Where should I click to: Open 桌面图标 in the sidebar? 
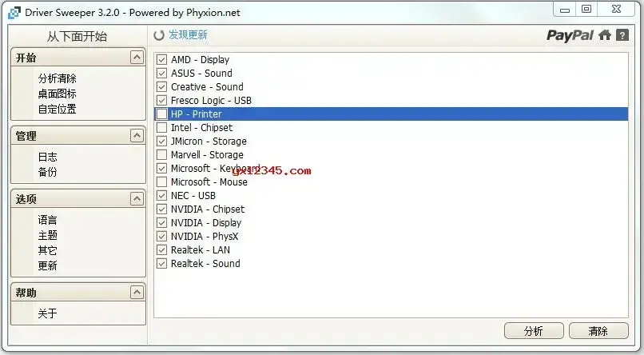[57, 94]
